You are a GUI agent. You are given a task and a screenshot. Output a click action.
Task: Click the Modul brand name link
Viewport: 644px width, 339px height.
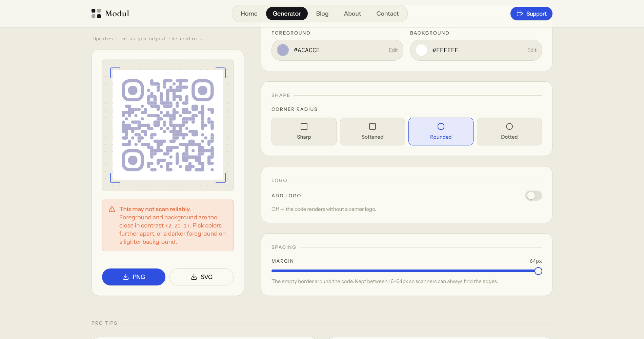click(117, 14)
